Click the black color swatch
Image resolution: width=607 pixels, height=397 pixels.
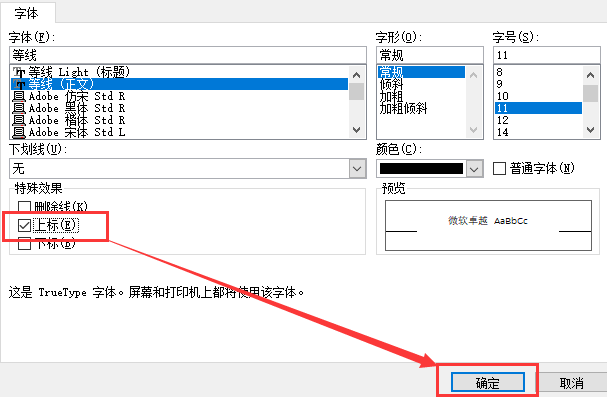(x=421, y=169)
